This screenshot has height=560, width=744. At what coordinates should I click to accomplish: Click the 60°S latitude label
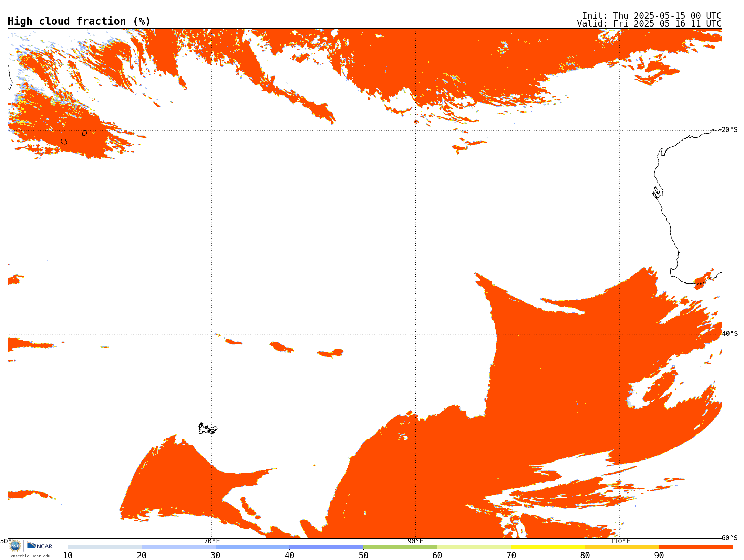coord(730,538)
